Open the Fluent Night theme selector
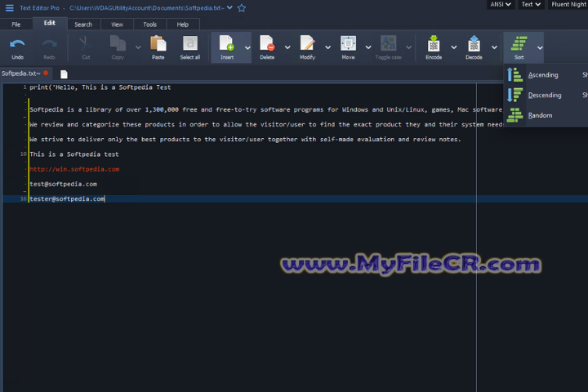This screenshot has height=392, width=588. pos(568,5)
